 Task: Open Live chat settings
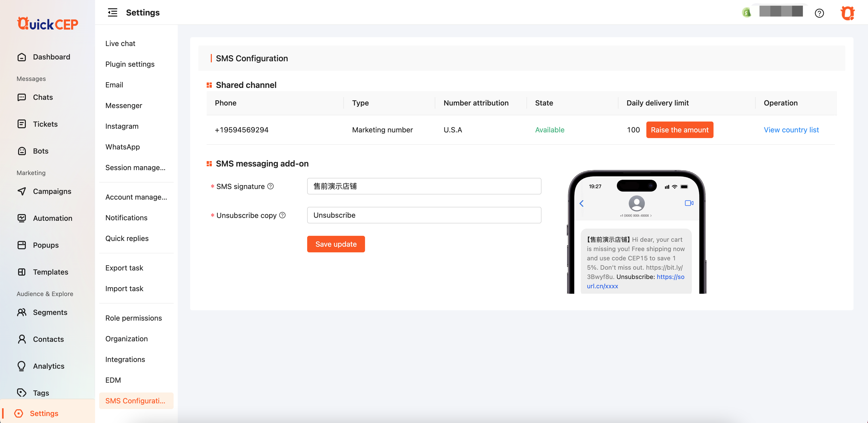point(120,43)
